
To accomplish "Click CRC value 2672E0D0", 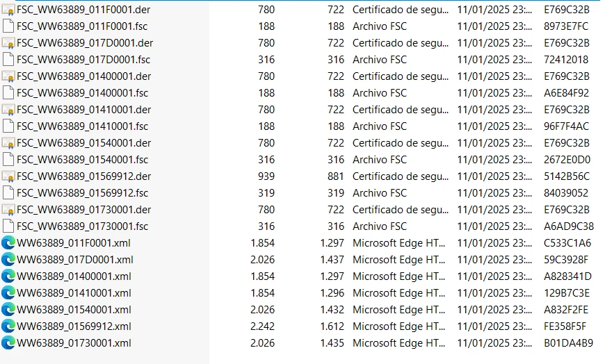I will point(567,160).
